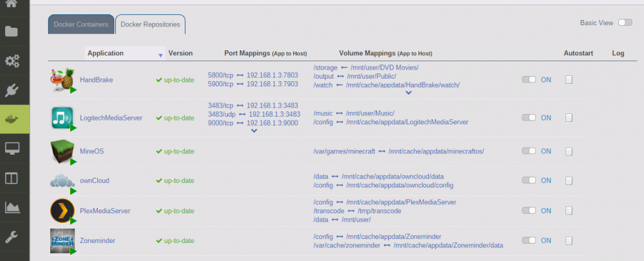Click volume path /mnt/user/Music/
The width and height of the screenshot is (644, 261).
(x=370, y=113)
